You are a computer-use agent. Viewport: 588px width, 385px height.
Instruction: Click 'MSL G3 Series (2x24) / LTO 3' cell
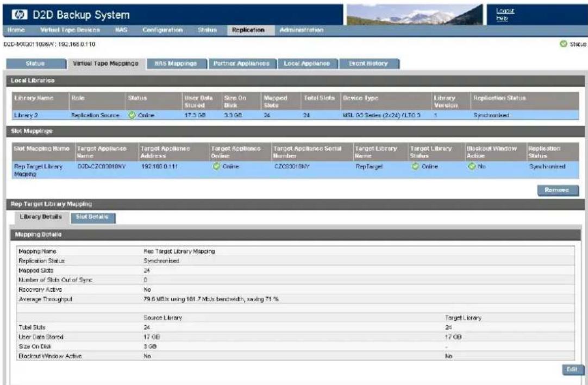point(381,116)
